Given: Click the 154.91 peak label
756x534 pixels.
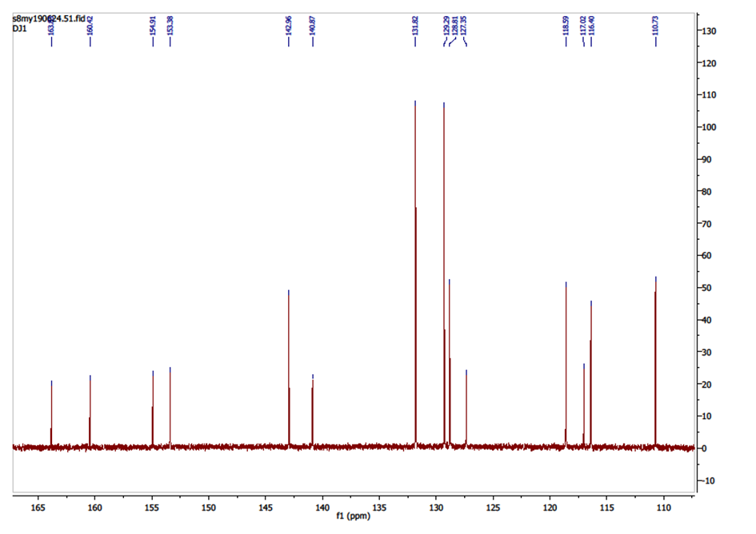Looking at the screenshot, I should [x=153, y=28].
